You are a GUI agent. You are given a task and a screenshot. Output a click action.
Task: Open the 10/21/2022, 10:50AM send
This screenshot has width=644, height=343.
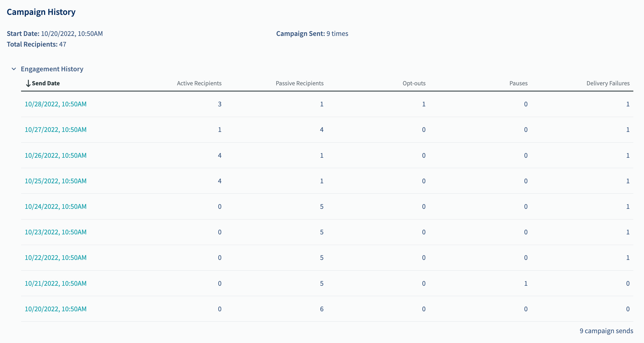pyautogui.click(x=56, y=283)
